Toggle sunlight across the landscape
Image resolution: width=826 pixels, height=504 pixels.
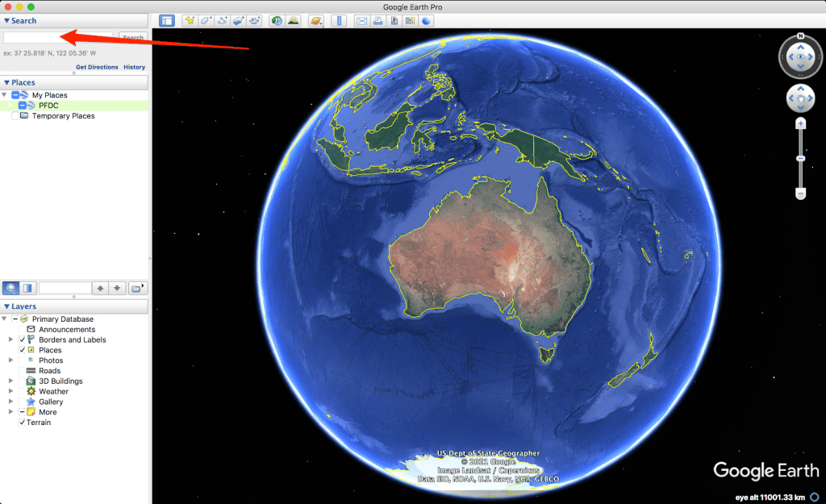(294, 21)
